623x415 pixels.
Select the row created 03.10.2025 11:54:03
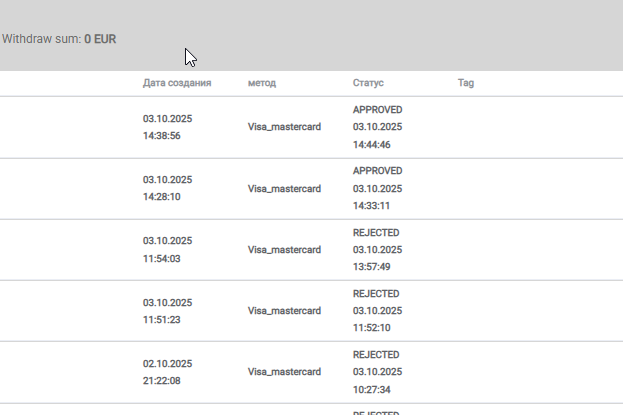coord(168,249)
